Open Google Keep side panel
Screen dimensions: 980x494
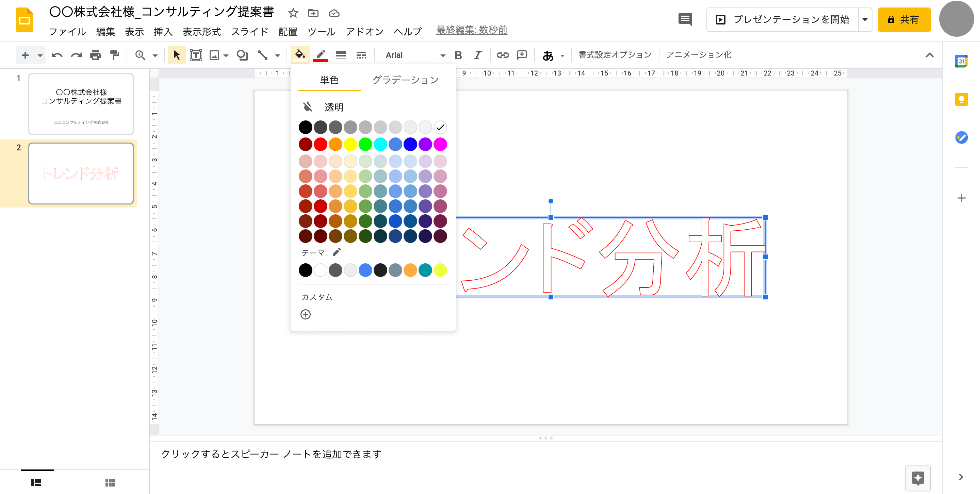tap(961, 99)
